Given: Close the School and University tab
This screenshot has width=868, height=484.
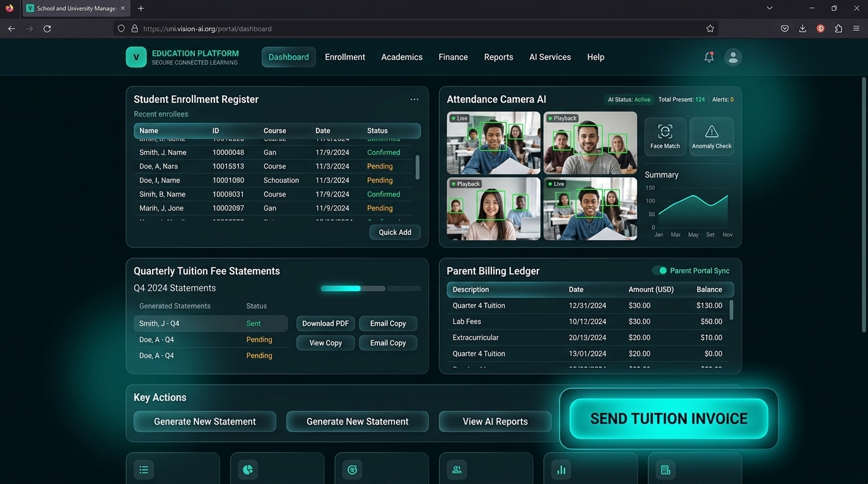Looking at the screenshot, I should tap(123, 8).
